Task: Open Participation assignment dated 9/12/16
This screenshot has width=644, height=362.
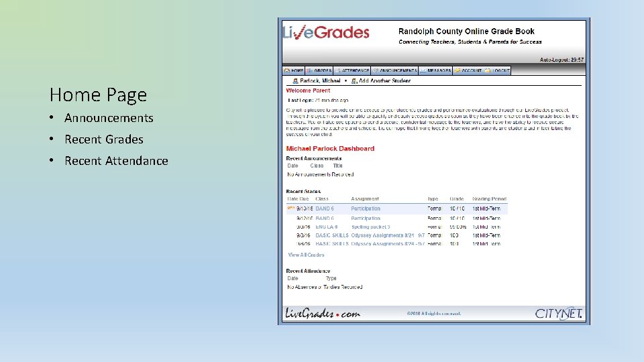Action: pyautogui.click(x=366, y=219)
